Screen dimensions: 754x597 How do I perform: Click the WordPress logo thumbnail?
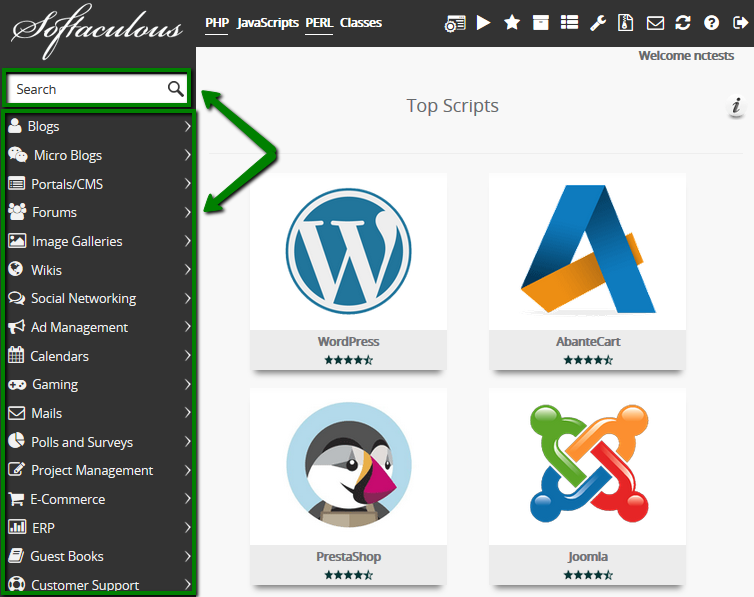coord(348,251)
